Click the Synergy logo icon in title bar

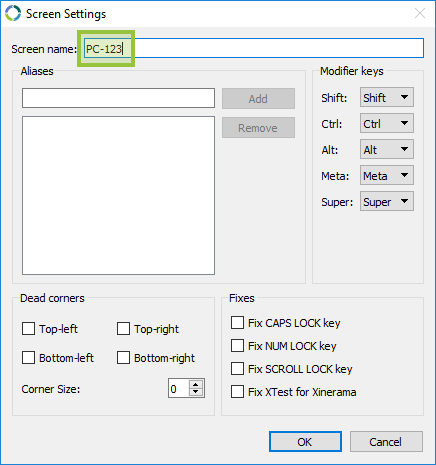[13, 13]
